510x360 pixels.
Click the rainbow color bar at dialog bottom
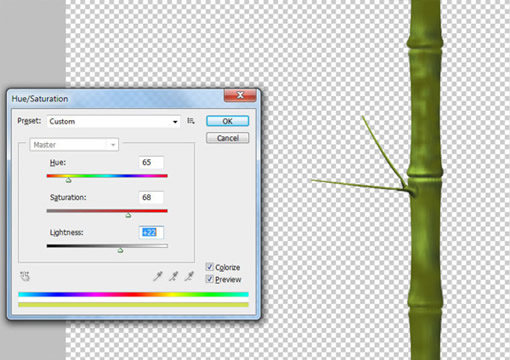pyautogui.click(x=133, y=294)
